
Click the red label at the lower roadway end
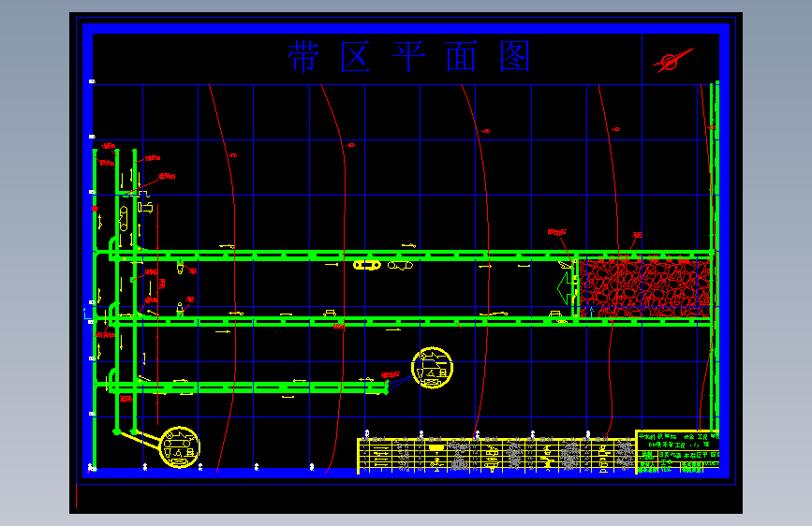coord(391,374)
